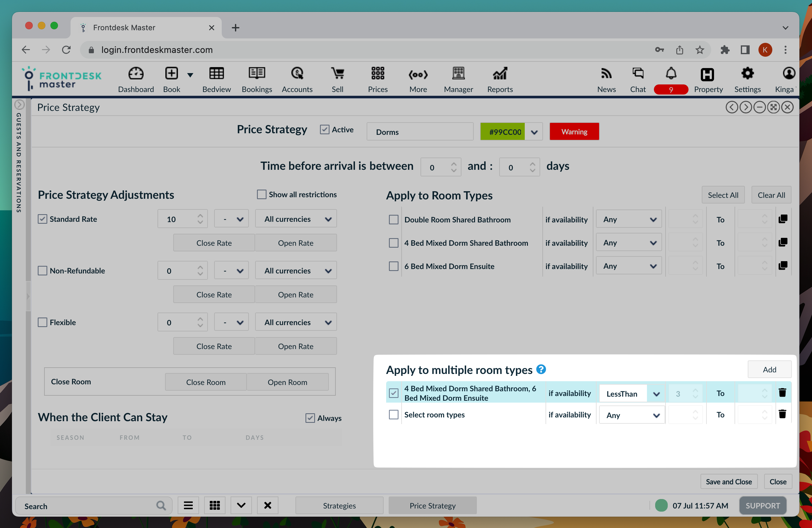Check Double Room Shared Bathroom checkbox
The height and width of the screenshot is (528, 812).
(393, 219)
